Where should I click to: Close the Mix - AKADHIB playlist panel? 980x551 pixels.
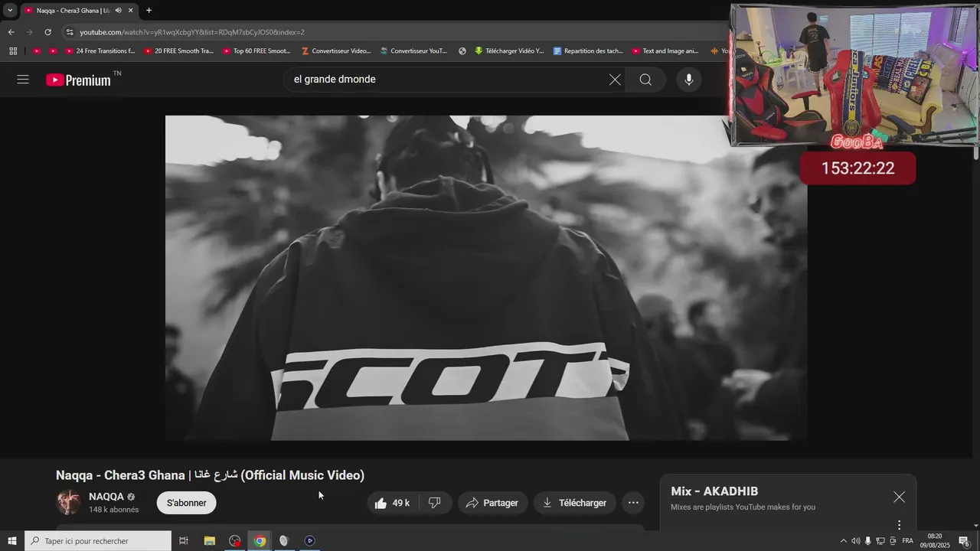[899, 497]
